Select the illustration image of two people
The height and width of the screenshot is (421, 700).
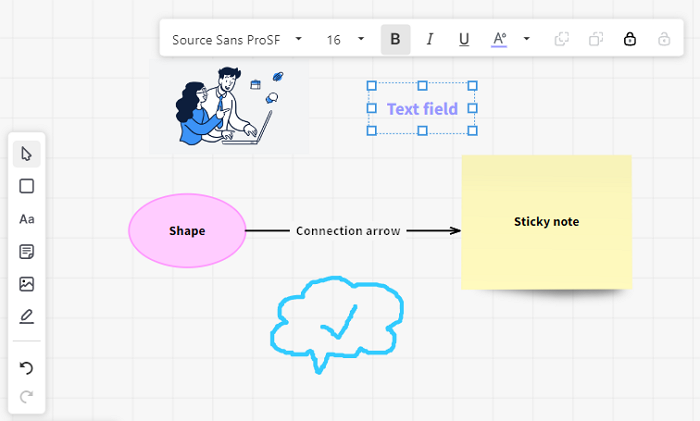(229, 107)
